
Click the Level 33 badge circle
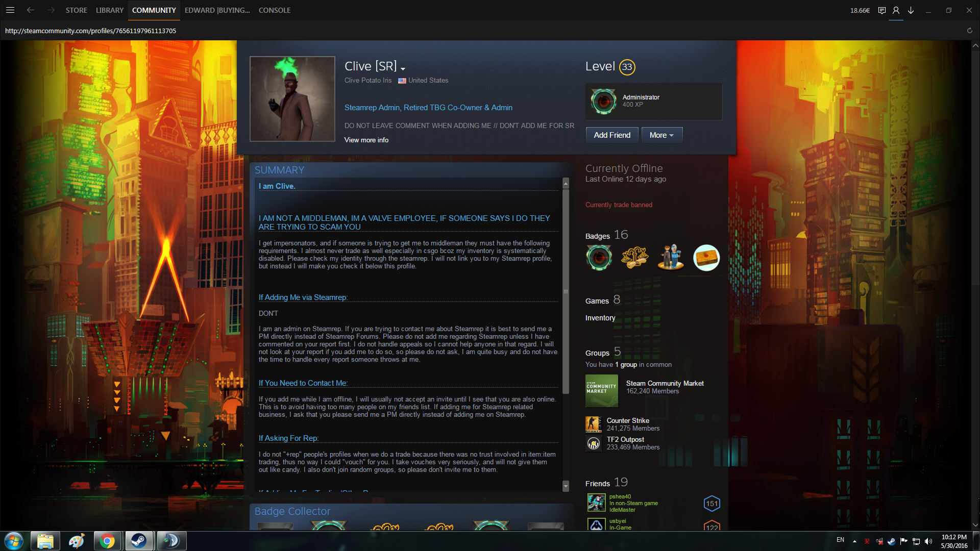627,67
